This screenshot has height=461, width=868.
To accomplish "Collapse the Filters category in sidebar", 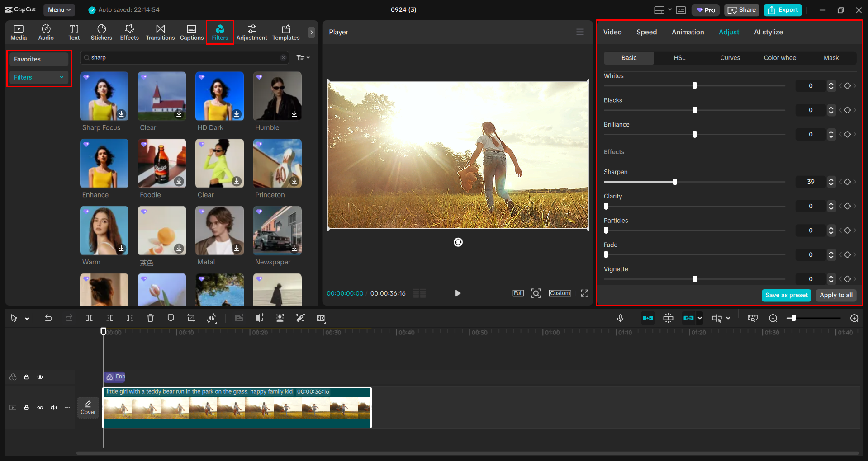I will (x=62, y=77).
